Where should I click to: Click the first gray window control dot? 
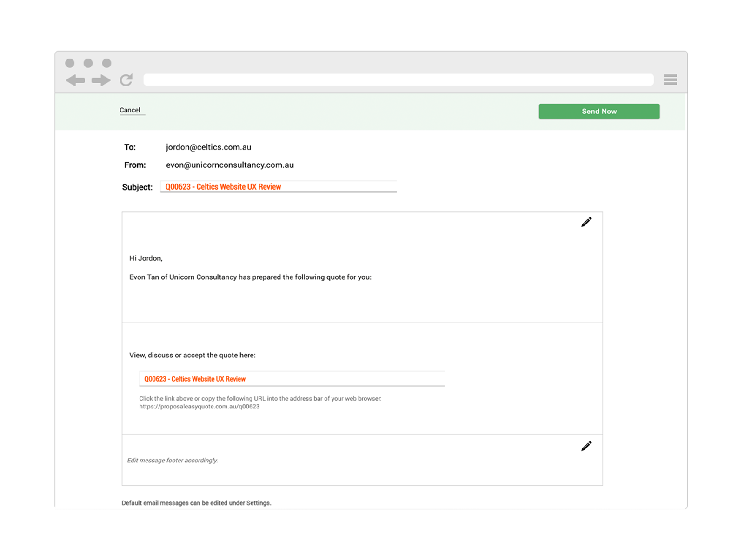[70, 63]
